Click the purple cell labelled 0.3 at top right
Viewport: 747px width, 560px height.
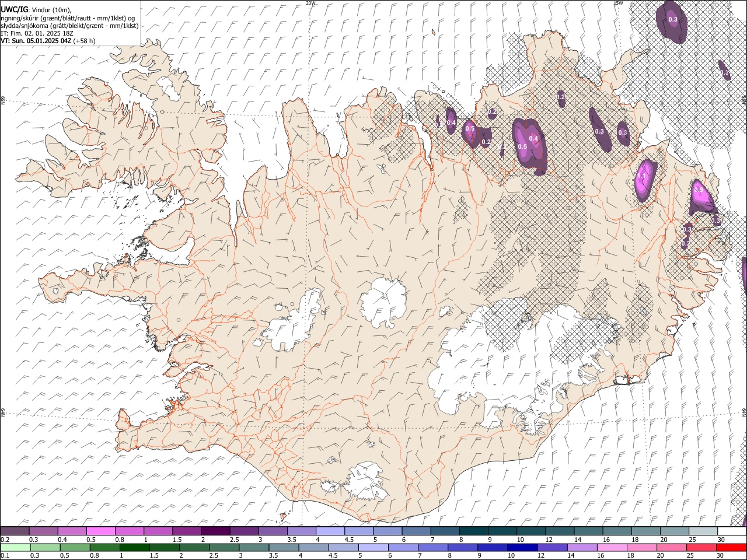(672, 21)
